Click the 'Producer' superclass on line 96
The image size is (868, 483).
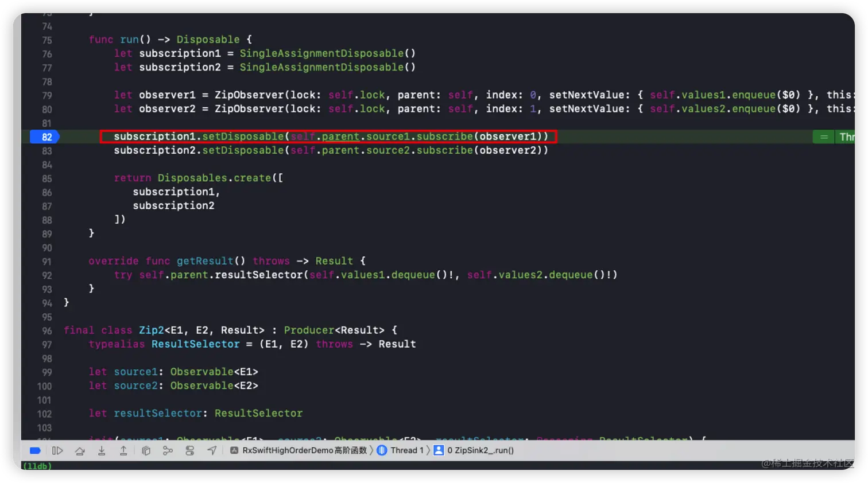click(x=309, y=330)
